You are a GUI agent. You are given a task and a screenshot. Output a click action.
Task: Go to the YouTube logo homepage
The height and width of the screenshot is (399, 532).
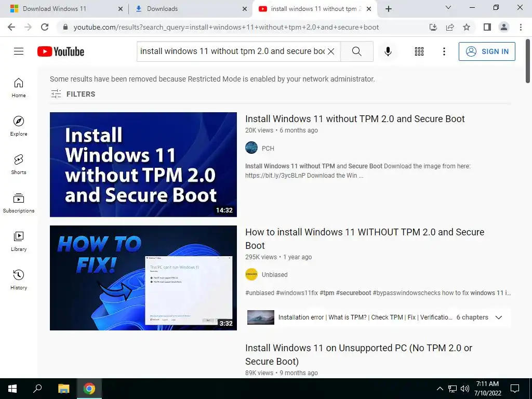pos(61,51)
